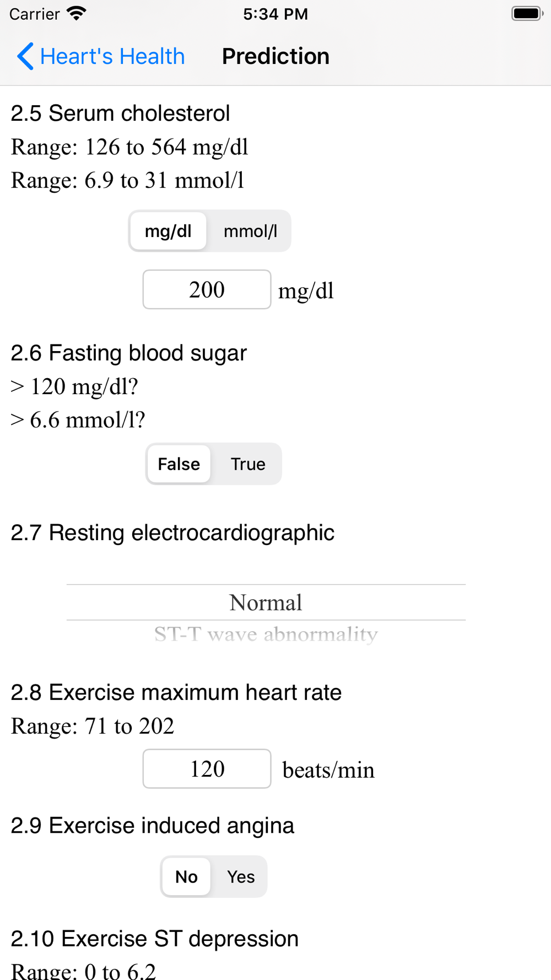The width and height of the screenshot is (551, 980).
Task: Switch cholesterol unit to mmol/l
Action: 250,231
